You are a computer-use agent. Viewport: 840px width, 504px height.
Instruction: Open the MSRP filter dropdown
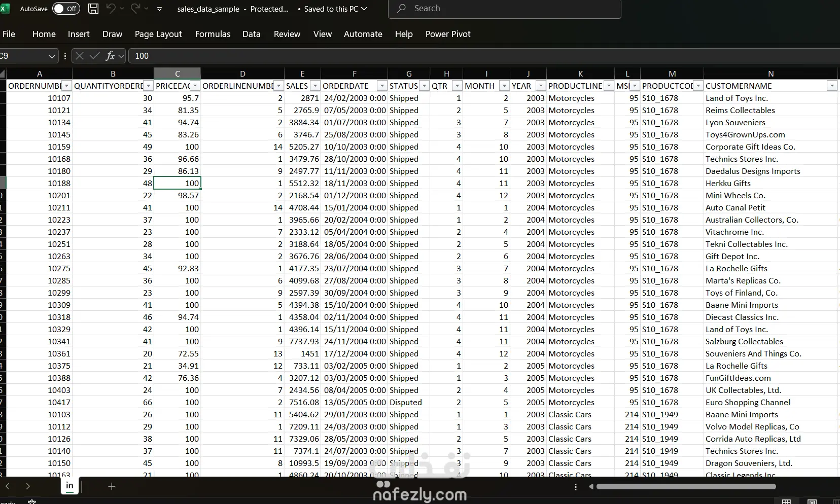pos(635,86)
